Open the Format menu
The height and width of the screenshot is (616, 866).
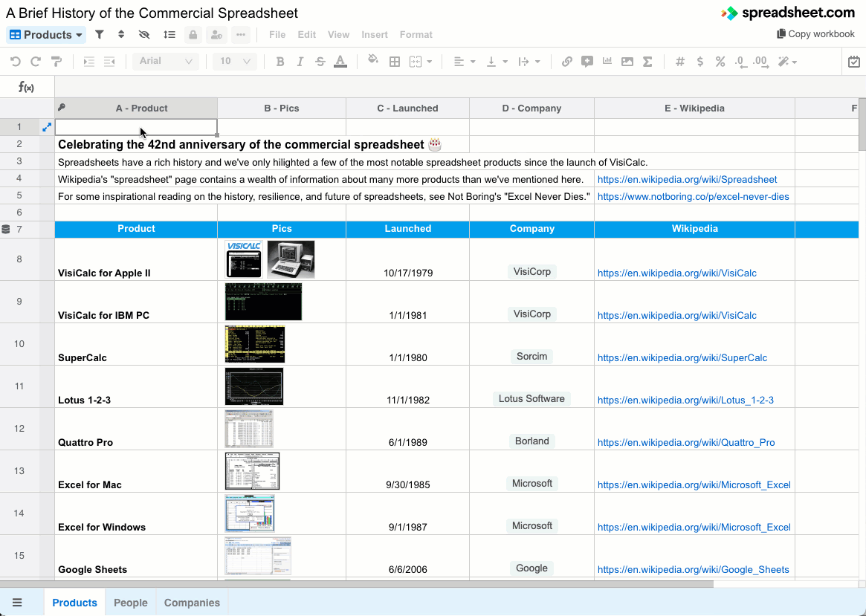(416, 34)
